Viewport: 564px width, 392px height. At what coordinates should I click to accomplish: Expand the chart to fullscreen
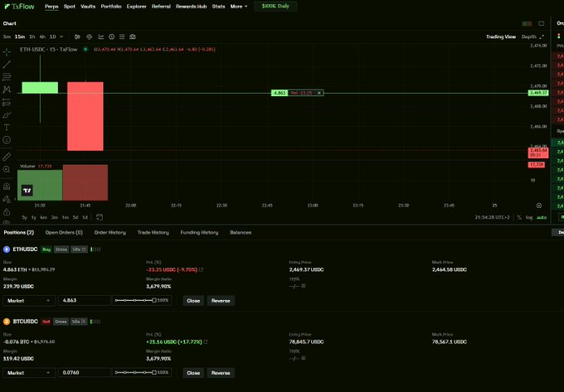tap(542, 36)
